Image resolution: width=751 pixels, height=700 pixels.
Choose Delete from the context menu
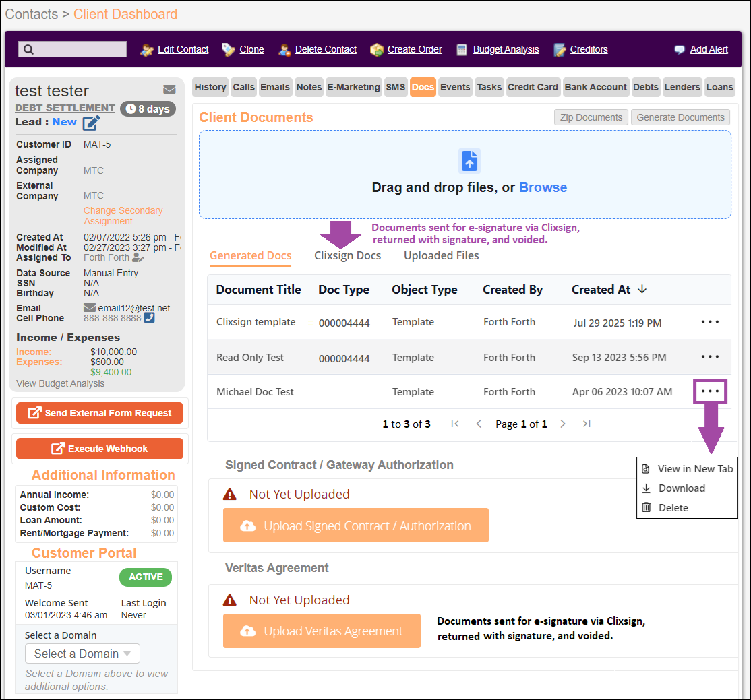tap(665, 507)
